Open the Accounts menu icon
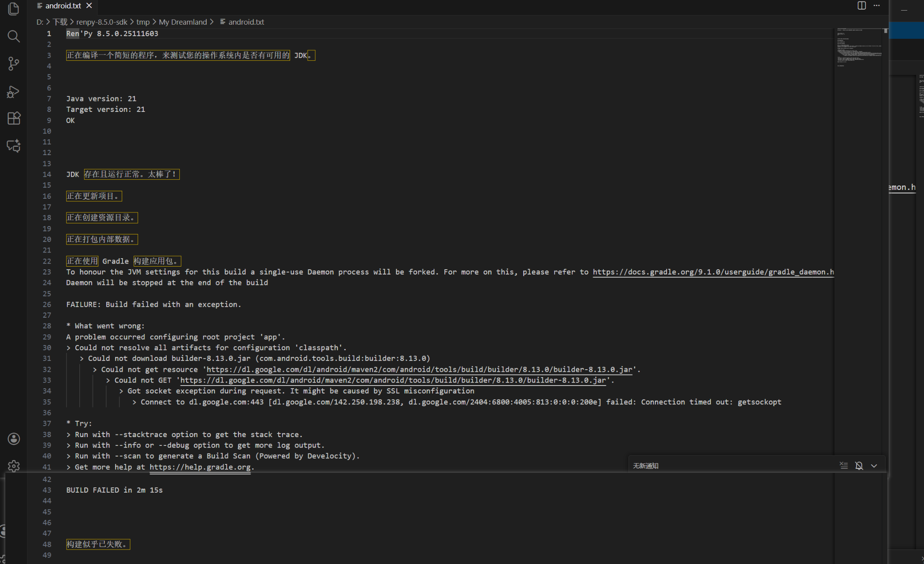This screenshot has height=564, width=924. click(14, 439)
